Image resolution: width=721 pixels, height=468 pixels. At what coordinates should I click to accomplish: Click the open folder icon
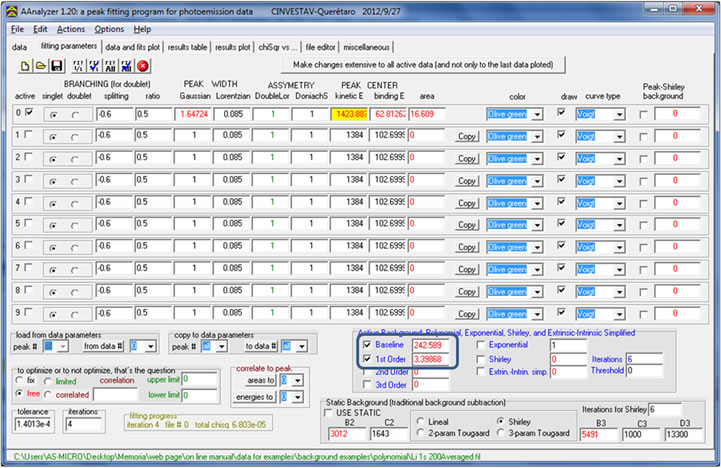[x=43, y=65]
